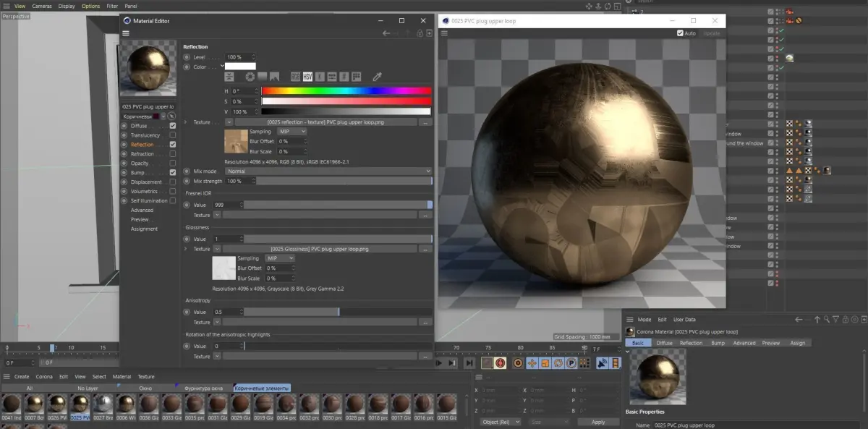Jump to end of animation

pyautogui.click(x=469, y=362)
